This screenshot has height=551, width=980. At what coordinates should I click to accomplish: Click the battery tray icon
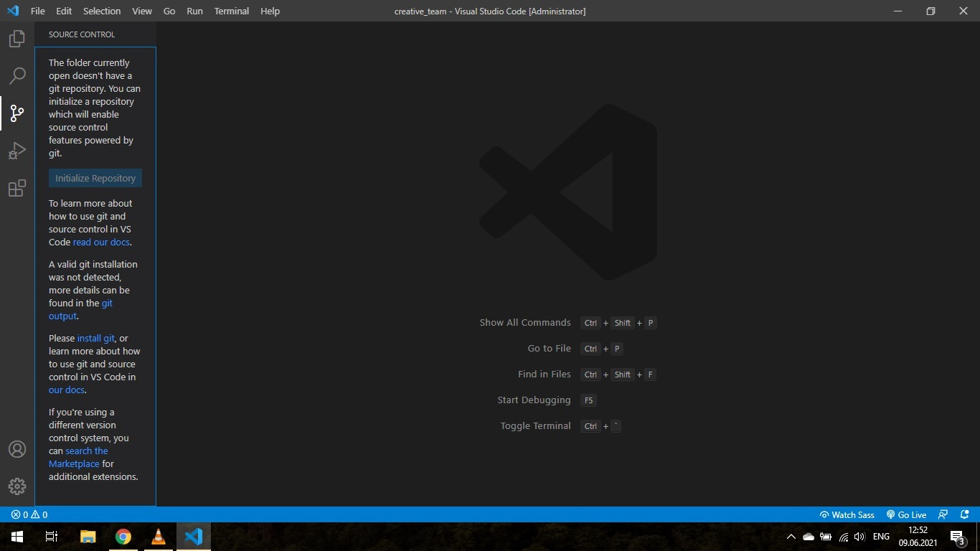[826, 537]
